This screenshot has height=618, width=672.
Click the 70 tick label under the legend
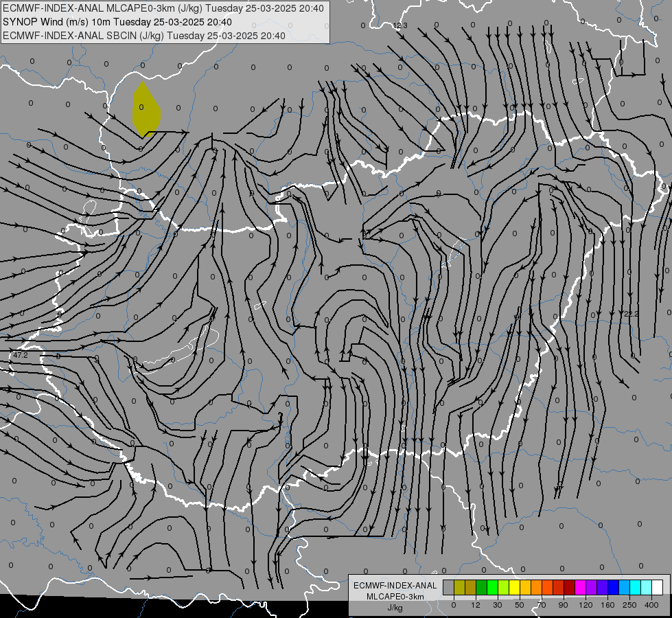(x=542, y=605)
